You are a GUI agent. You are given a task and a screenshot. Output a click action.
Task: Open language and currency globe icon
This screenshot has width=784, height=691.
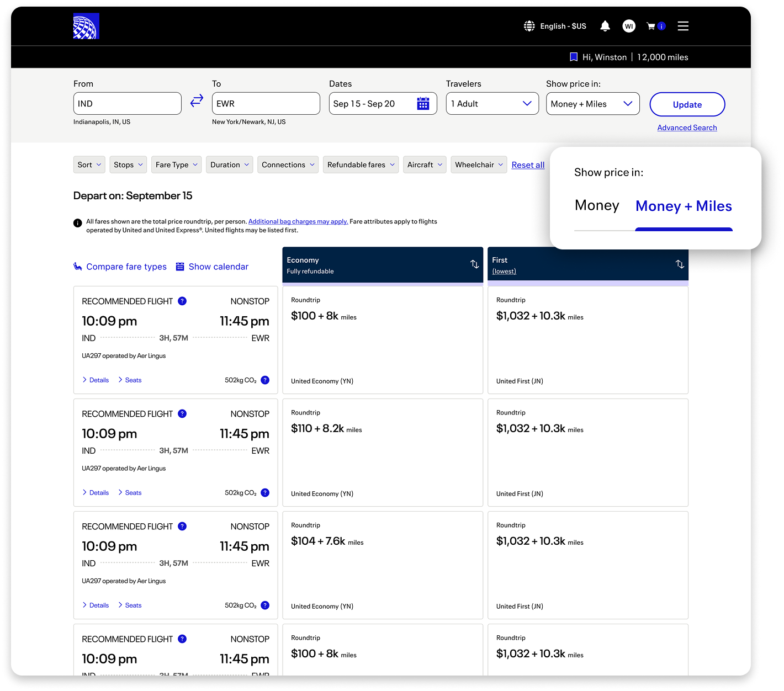tap(529, 26)
